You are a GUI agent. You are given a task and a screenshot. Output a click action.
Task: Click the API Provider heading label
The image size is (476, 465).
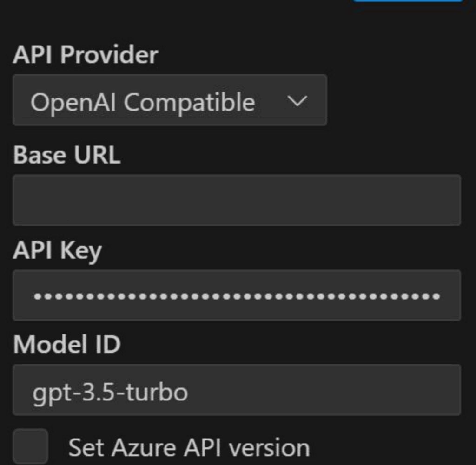[86, 55]
